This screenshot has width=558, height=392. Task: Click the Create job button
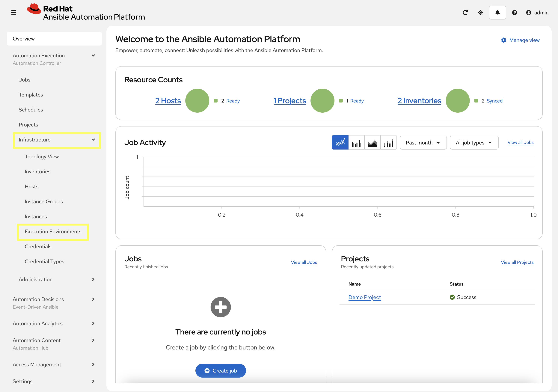[x=220, y=370]
